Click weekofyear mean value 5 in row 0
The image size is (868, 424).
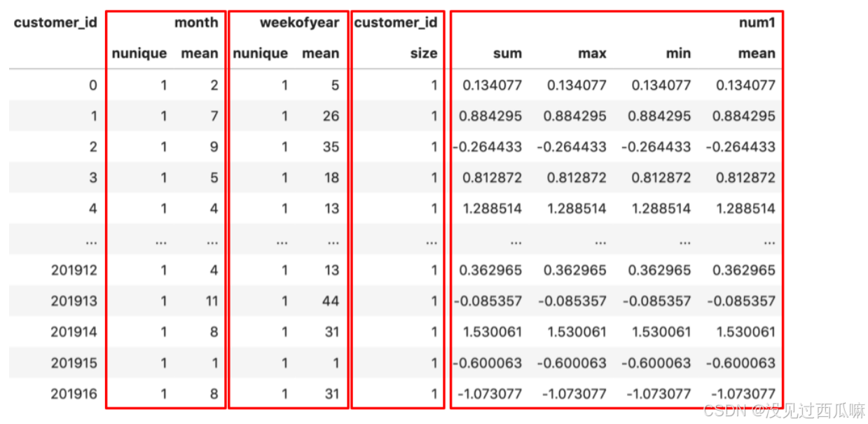(x=335, y=86)
